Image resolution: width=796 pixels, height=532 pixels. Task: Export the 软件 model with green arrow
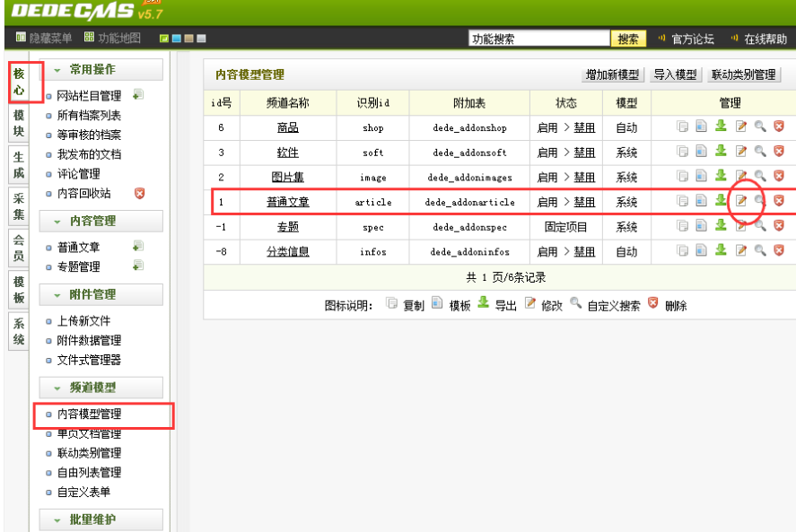tap(721, 150)
